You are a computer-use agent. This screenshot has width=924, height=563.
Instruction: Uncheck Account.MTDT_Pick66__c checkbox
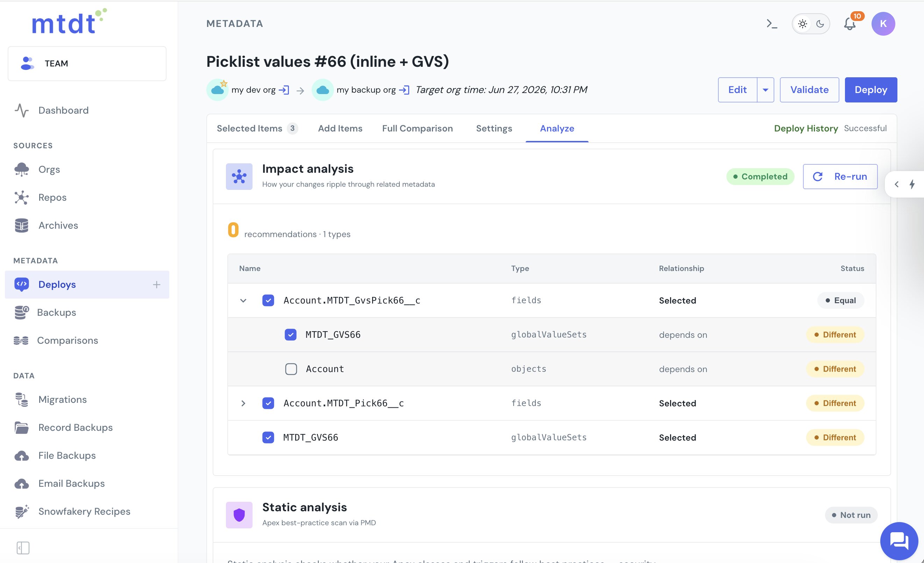coord(268,403)
